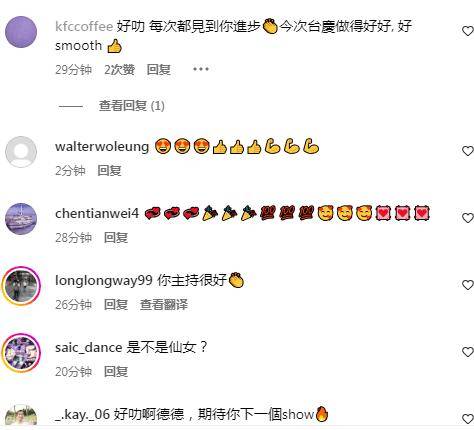The height and width of the screenshot is (430, 474).
Task: Click 回复 under walterwoleung's comment
Action: click(x=109, y=171)
